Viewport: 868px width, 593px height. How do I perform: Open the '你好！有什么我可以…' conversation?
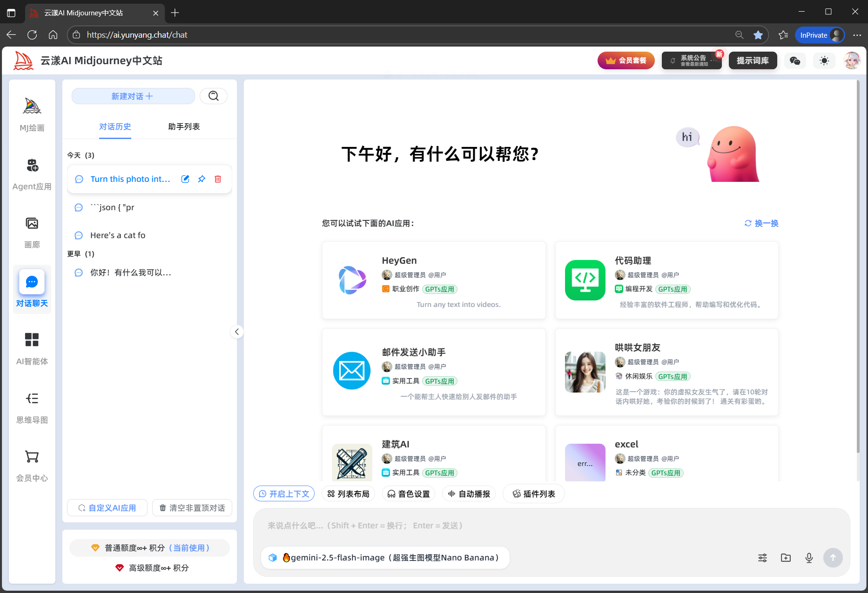point(150,273)
